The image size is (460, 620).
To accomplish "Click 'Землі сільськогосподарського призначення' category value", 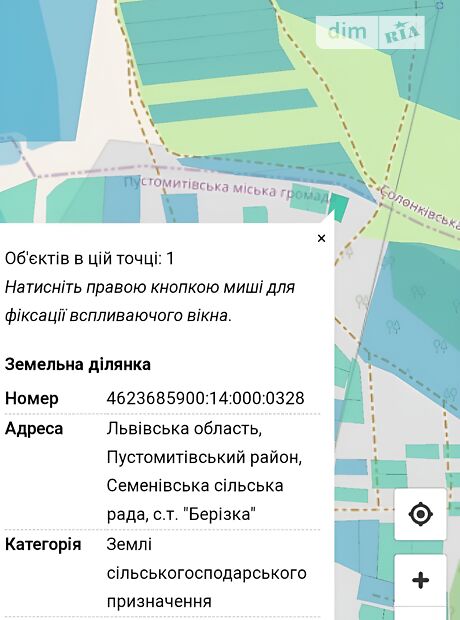I will (206, 573).
